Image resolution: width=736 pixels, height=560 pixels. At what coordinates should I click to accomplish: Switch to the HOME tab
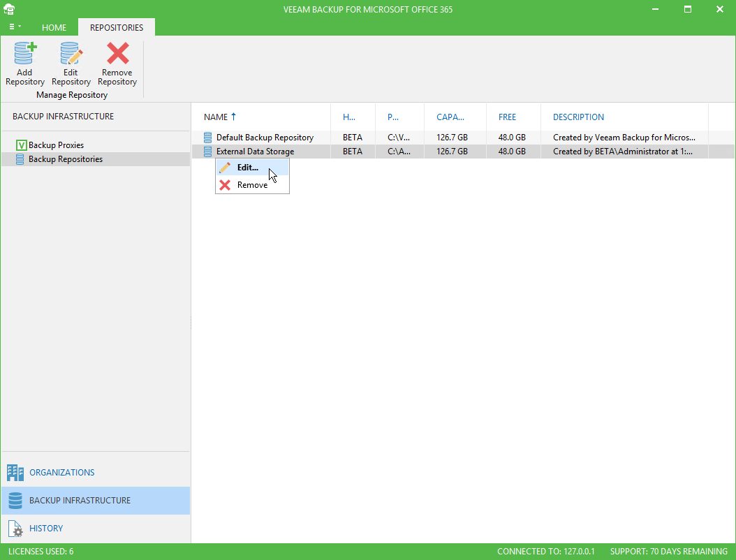pos(54,28)
